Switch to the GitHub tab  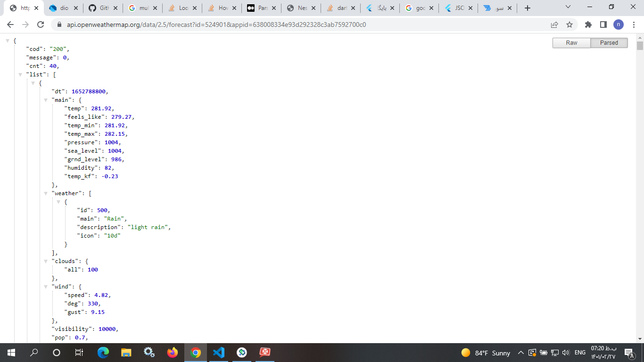tap(103, 8)
